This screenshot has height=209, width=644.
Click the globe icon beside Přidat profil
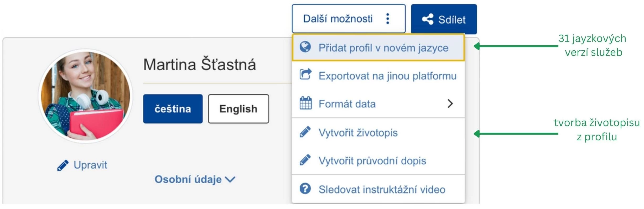(x=305, y=47)
